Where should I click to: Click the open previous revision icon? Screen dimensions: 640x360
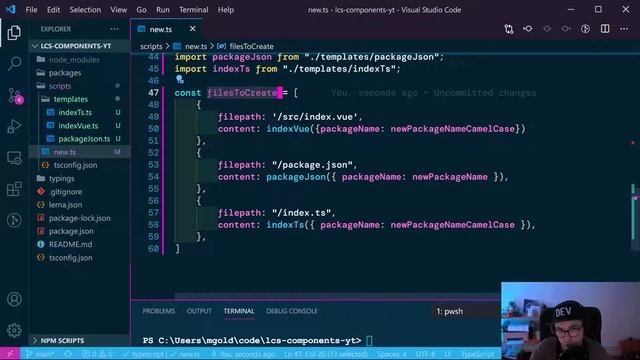(x=528, y=29)
